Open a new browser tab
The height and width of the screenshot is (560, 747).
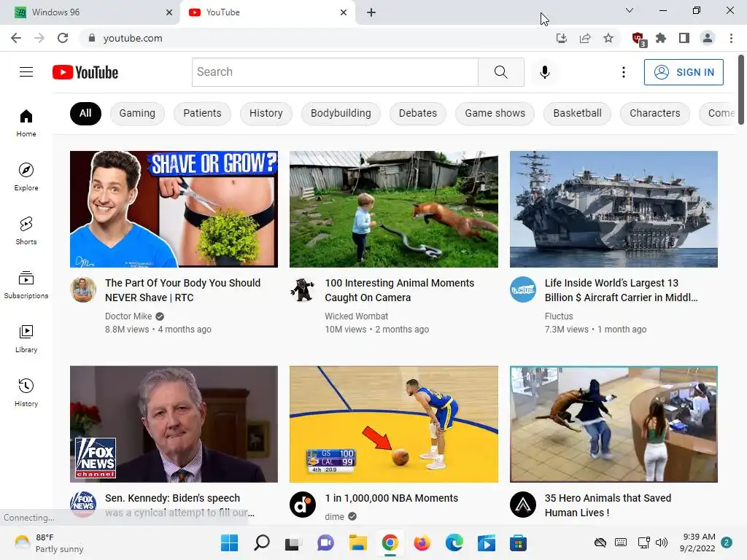point(371,12)
